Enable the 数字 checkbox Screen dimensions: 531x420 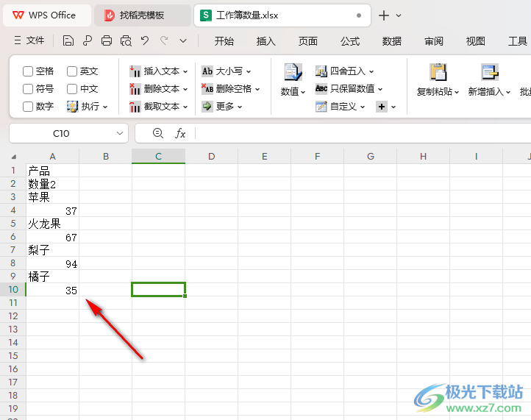(28, 107)
